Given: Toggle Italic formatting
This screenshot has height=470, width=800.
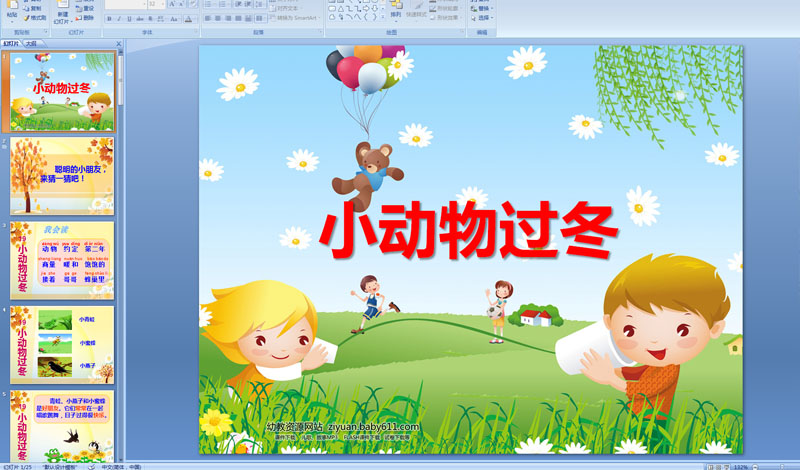Looking at the screenshot, I should [119, 19].
